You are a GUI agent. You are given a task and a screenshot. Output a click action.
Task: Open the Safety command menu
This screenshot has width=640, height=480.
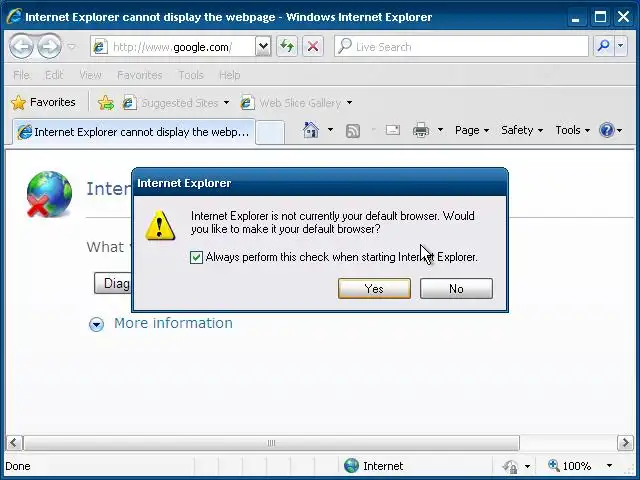522,130
